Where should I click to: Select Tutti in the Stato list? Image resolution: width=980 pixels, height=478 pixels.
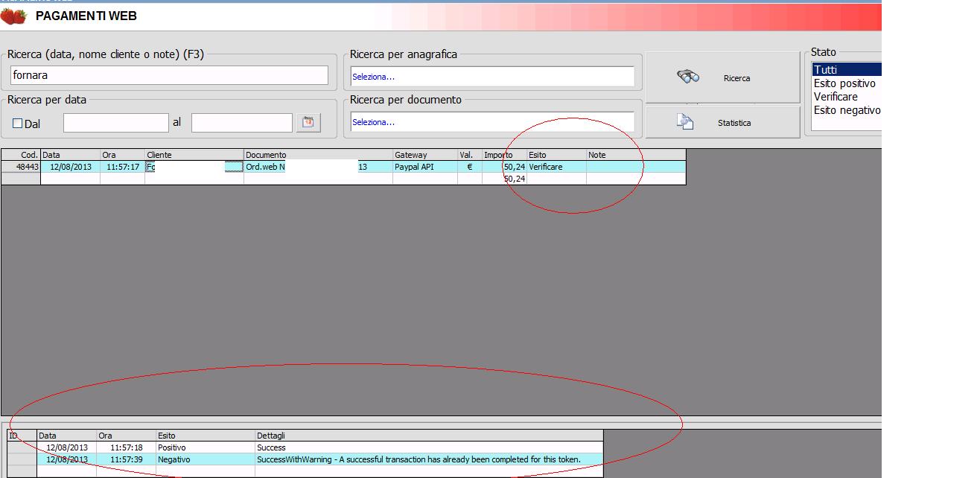pos(847,70)
